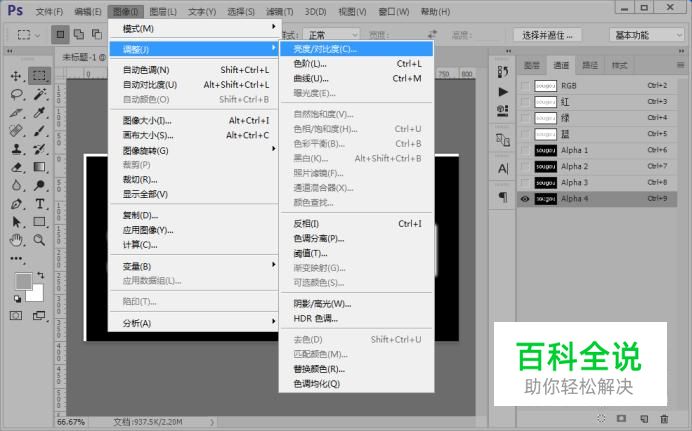This screenshot has height=431, width=692.
Task: Open Paragraph panel ¶ icon
Action: tap(503, 197)
